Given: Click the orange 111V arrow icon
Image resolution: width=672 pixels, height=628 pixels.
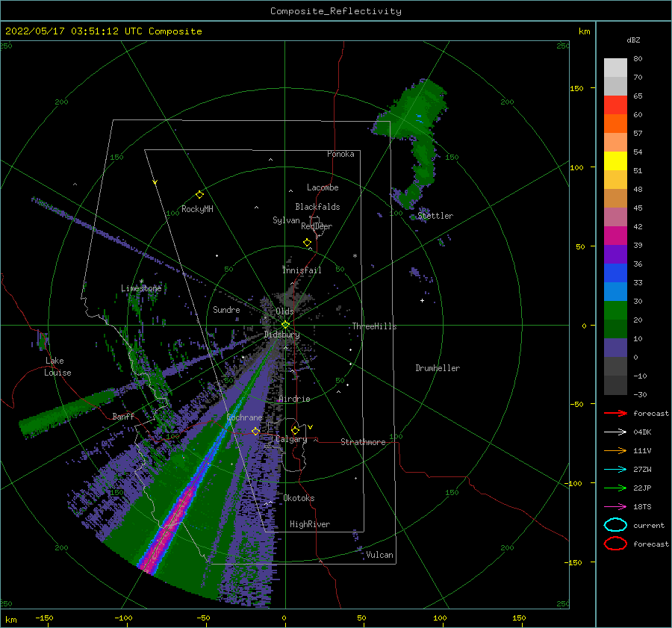Looking at the screenshot, I should 615,450.
